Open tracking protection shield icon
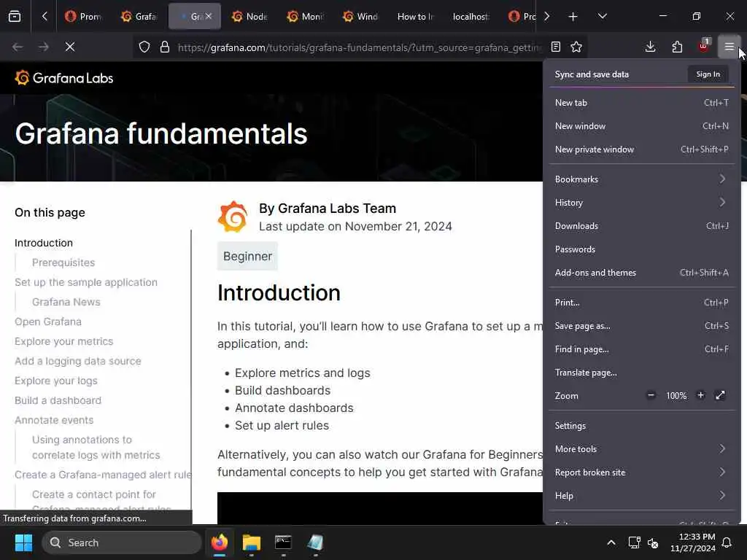Screen dimensions: 747x560 coord(144,47)
